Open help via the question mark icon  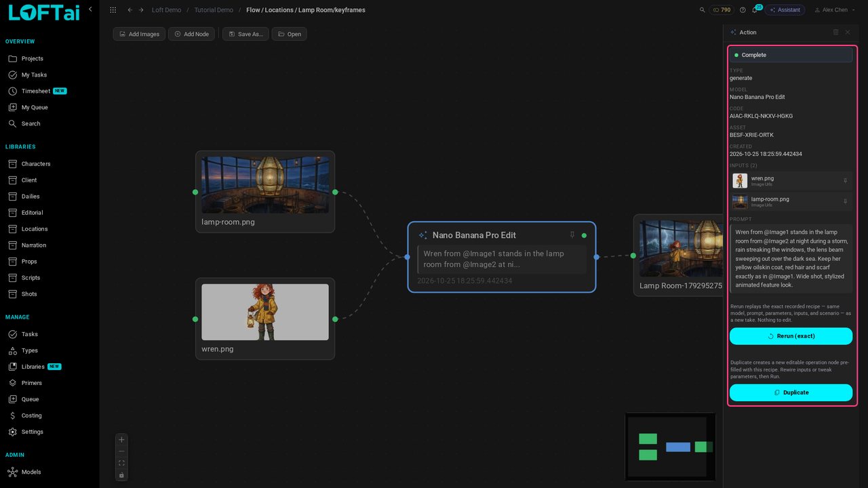(743, 10)
